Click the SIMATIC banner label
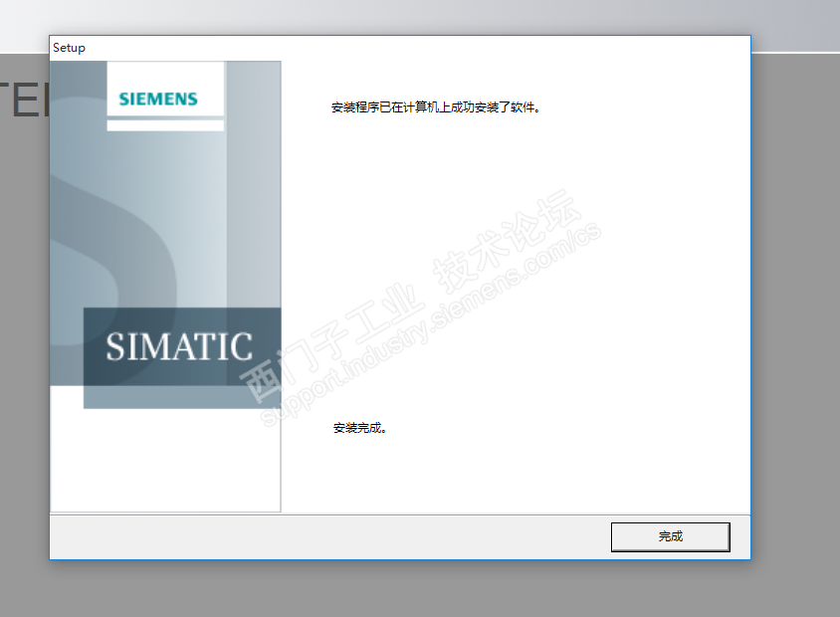The width and height of the screenshot is (840, 617). (x=179, y=347)
